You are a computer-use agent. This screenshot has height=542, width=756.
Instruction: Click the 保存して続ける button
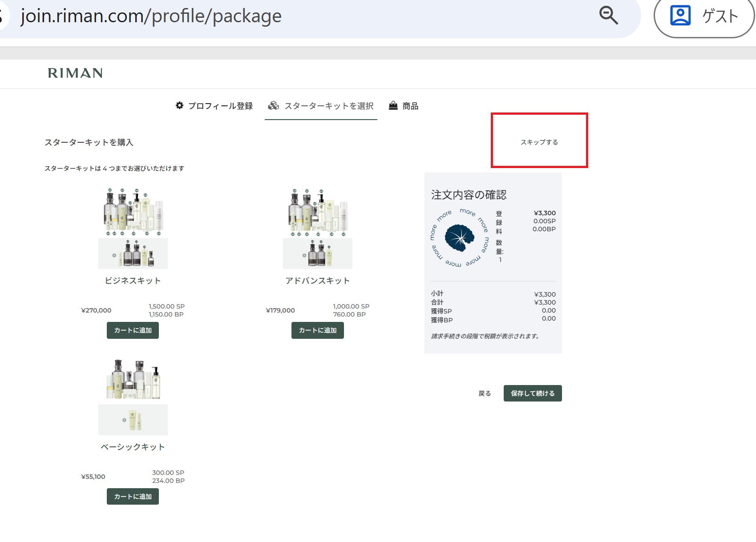pos(533,393)
